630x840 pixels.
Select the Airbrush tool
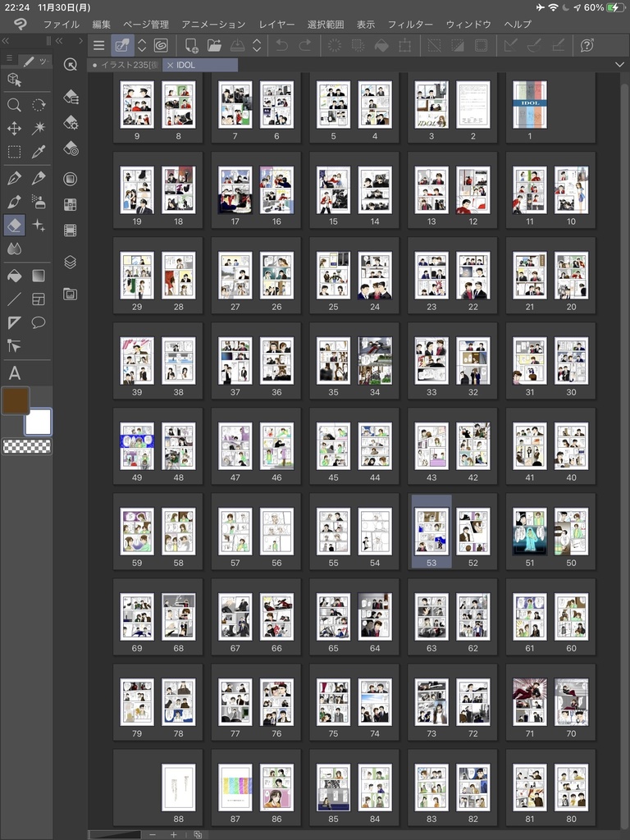39,202
